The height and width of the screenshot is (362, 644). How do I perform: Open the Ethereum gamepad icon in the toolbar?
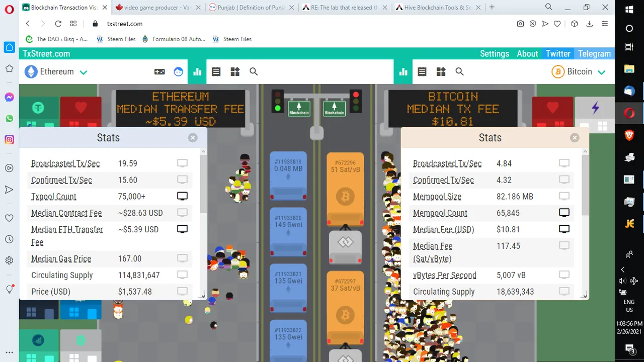coord(159,72)
